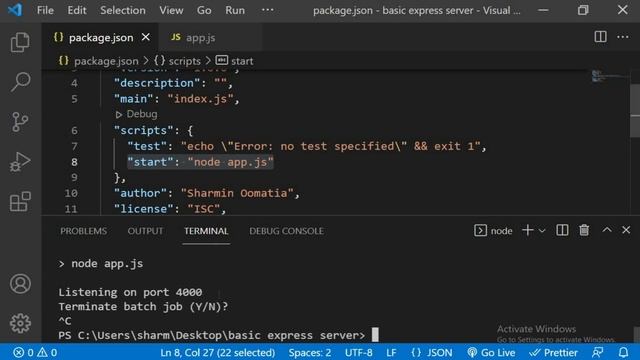Open the Search view in activity bar
The image size is (640, 360).
coord(20,82)
